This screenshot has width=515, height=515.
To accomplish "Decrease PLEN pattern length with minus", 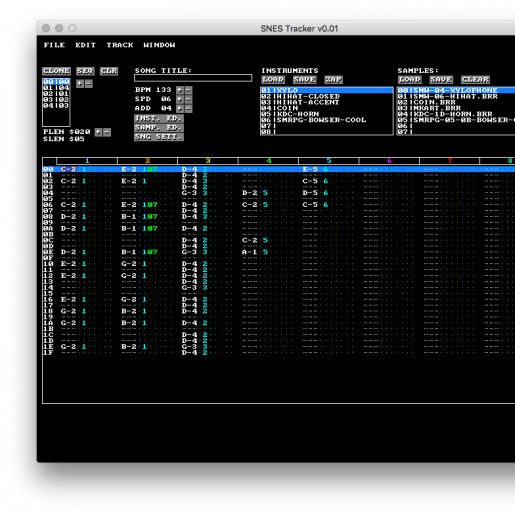I will pyautogui.click(x=107, y=132).
